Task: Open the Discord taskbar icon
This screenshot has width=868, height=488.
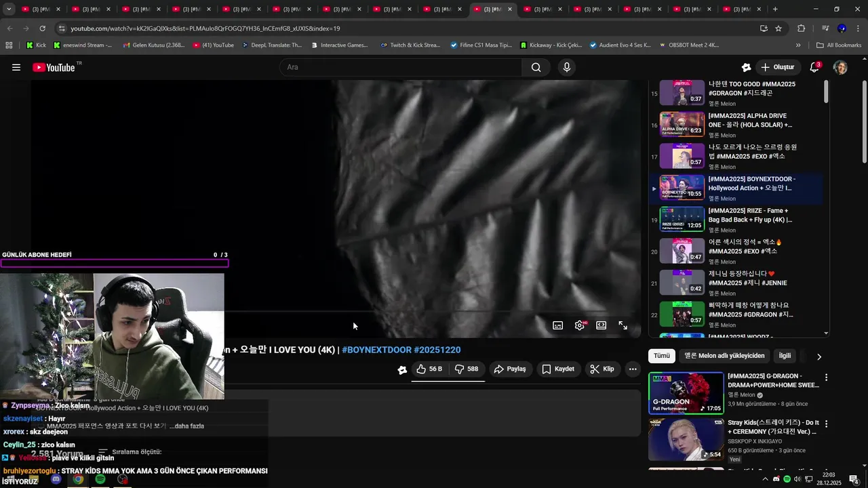Action: pos(56,479)
